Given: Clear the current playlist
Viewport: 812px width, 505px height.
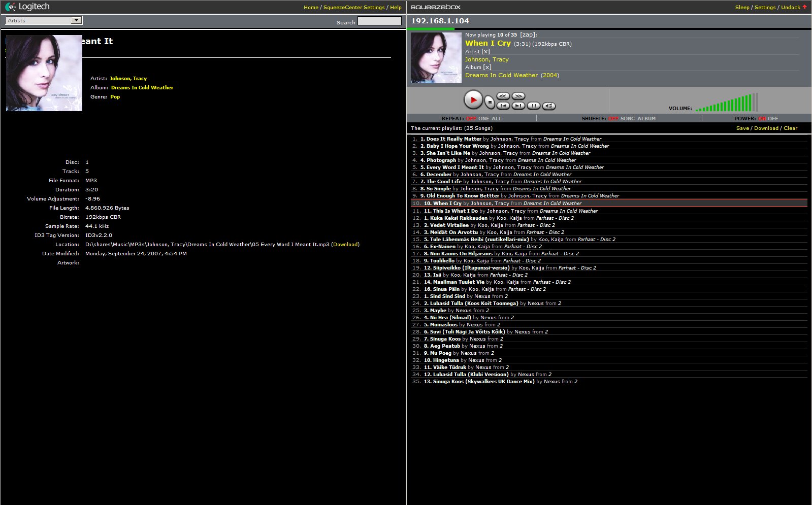Looking at the screenshot, I should pyautogui.click(x=790, y=128).
